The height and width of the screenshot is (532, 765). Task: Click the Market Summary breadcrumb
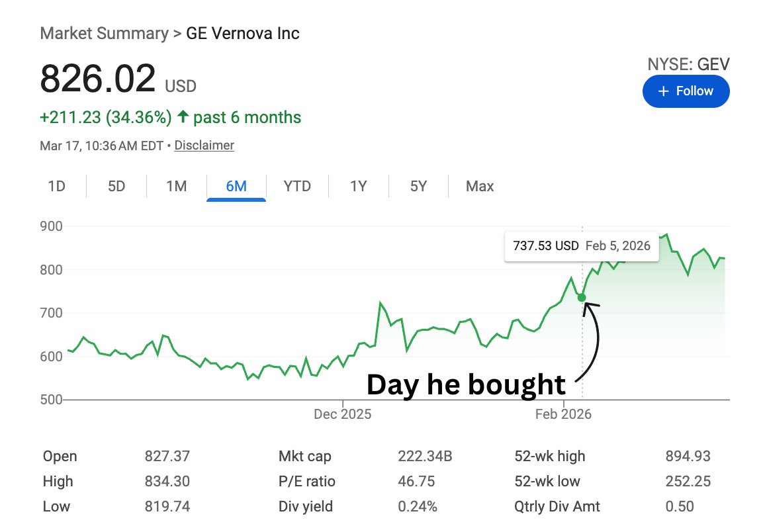coord(104,33)
